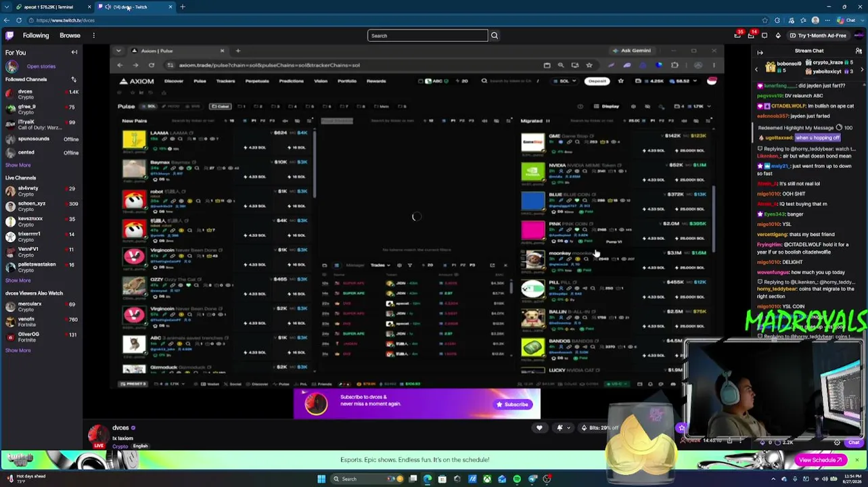The image size is (868, 487).
Task: Go back in the browser
Action: [x=7, y=20]
